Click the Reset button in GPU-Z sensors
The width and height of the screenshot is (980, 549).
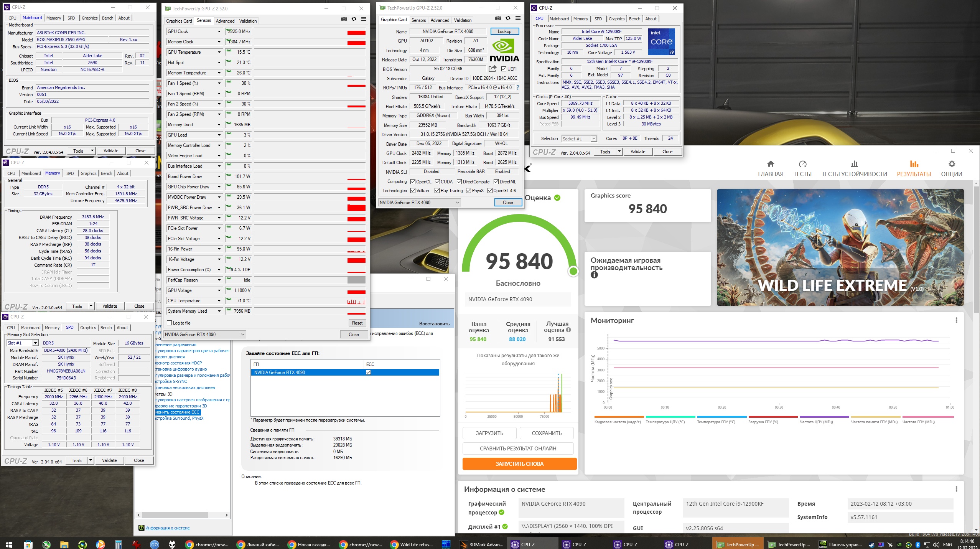(357, 323)
